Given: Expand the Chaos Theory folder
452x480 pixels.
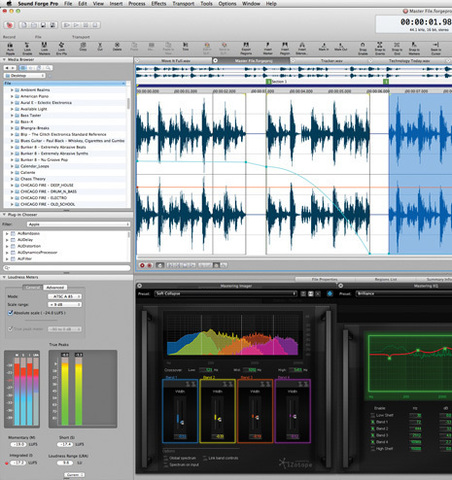Looking at the screenshot, I should [x=12, y=179].
